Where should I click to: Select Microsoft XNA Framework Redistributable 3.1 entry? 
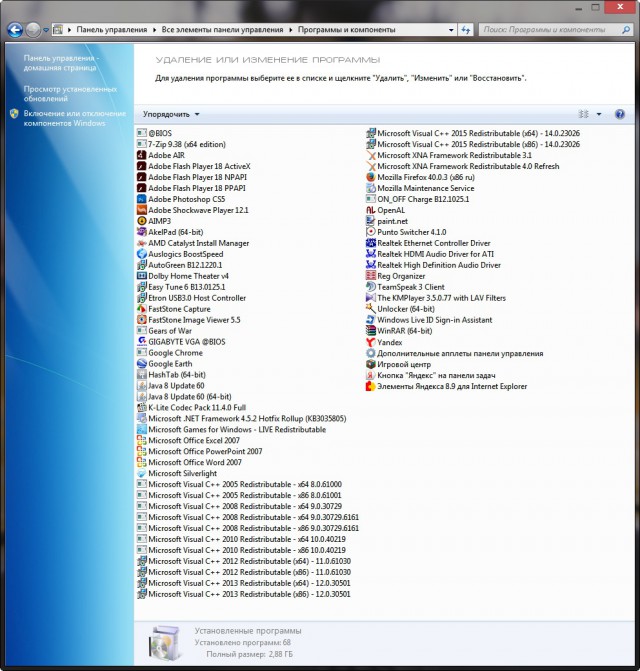tap(449, 155)
